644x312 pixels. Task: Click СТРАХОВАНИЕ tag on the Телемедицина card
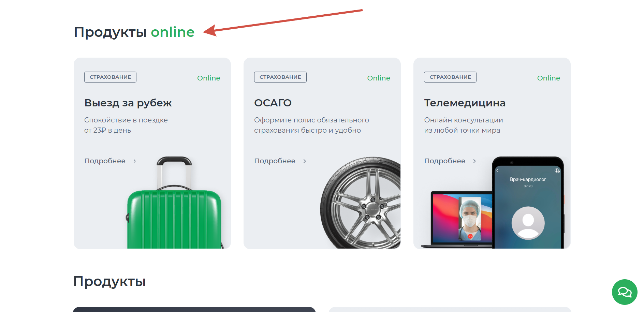[450, 77]
